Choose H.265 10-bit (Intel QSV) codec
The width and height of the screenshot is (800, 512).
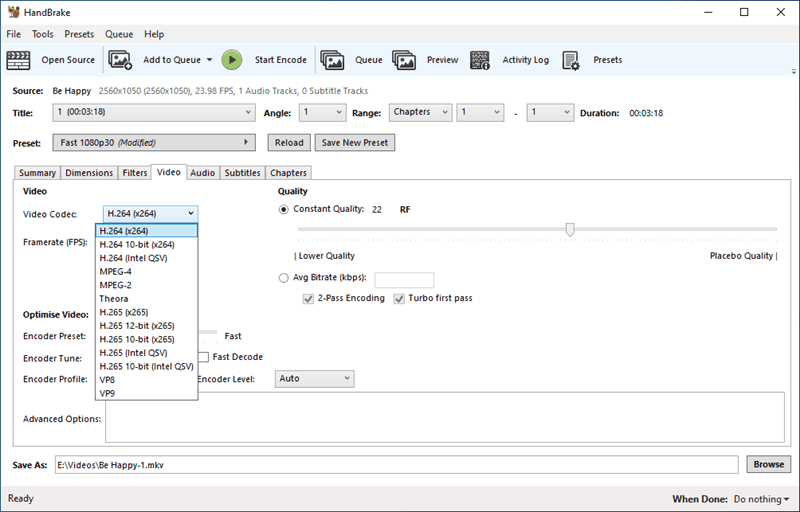point(146,366)
